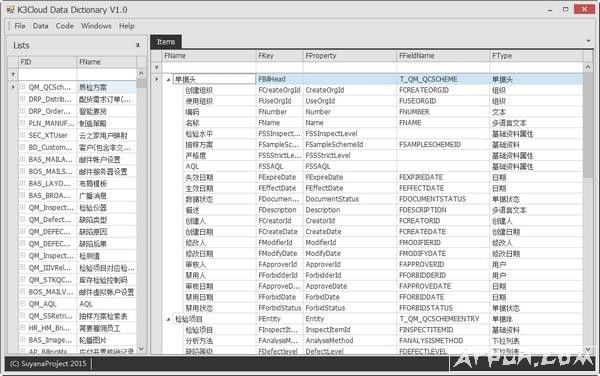Click the filter row funnel icon in Lists
This screenshot has height=376, width=600.
point(13,74)
